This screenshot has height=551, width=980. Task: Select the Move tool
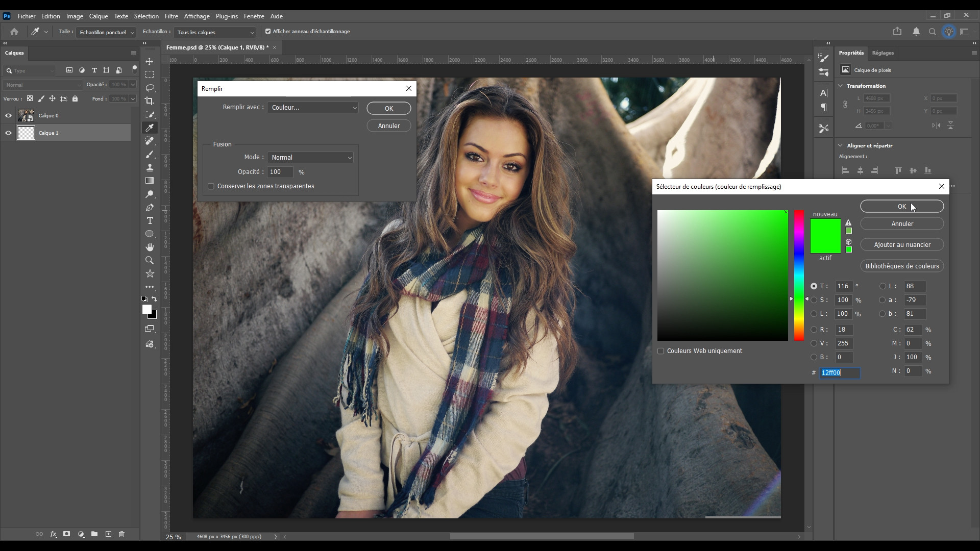150,61
